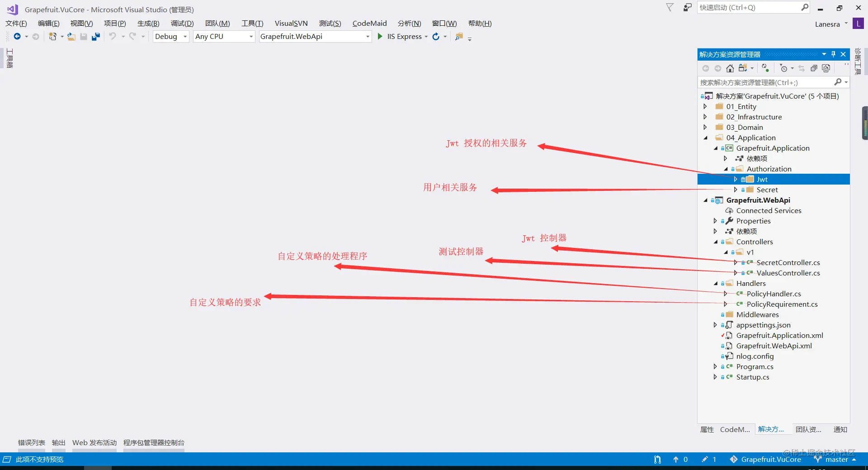Viewport: 868px width, 470px height.
Task: Select nlog.config in the tree
Action: 755,356
